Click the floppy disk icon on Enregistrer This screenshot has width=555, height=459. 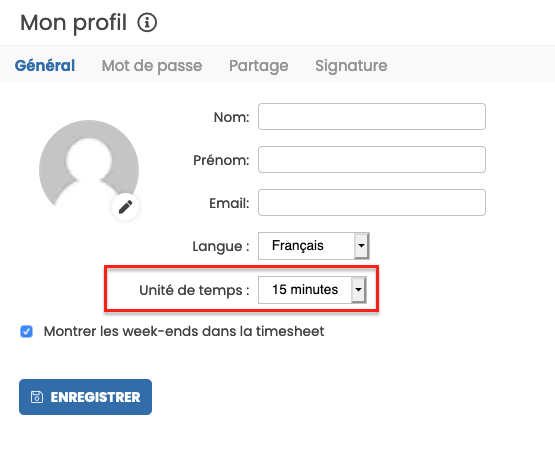pyautogui.click(x=37, y=397)
